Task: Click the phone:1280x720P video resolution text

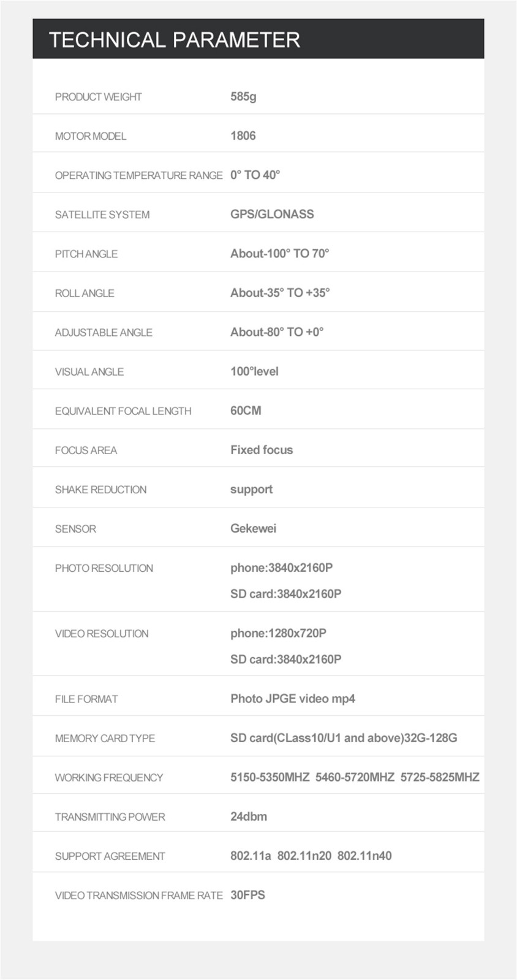Action: [278, 633]
